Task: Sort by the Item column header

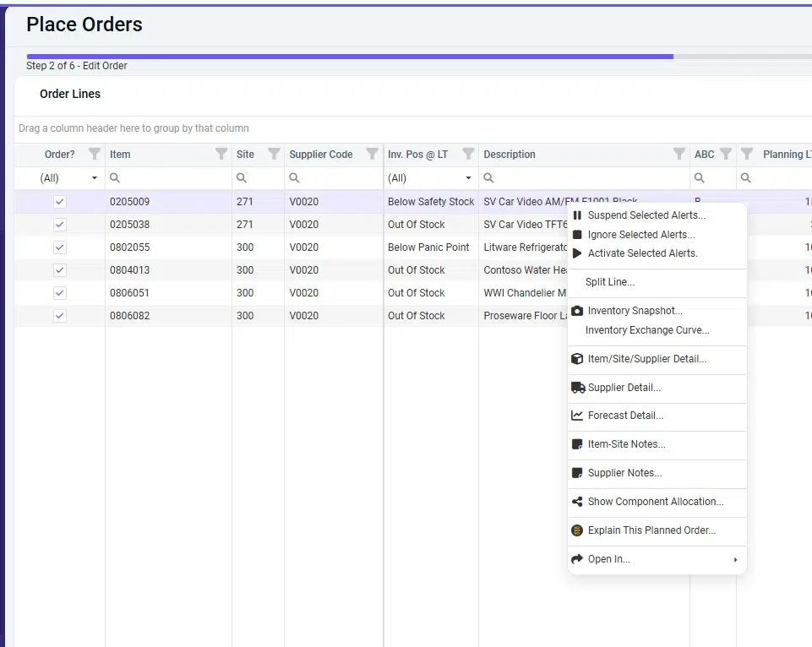Action: 120,155
